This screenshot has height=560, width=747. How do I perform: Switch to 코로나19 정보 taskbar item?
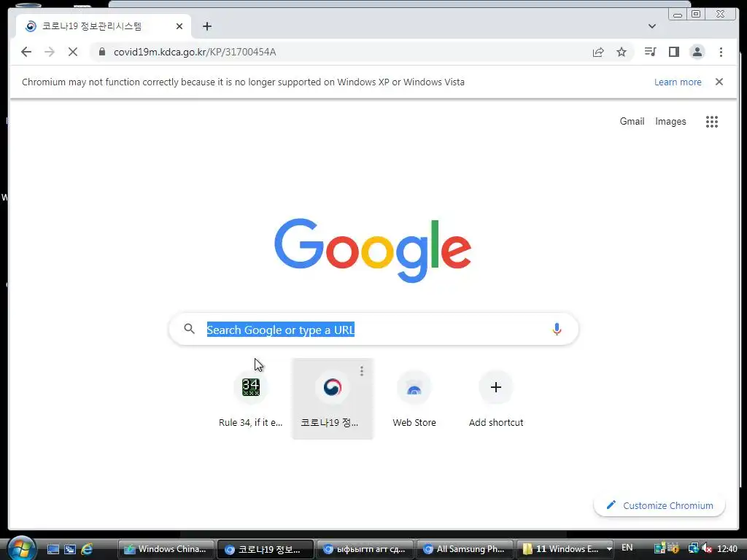tap(266, 549)
